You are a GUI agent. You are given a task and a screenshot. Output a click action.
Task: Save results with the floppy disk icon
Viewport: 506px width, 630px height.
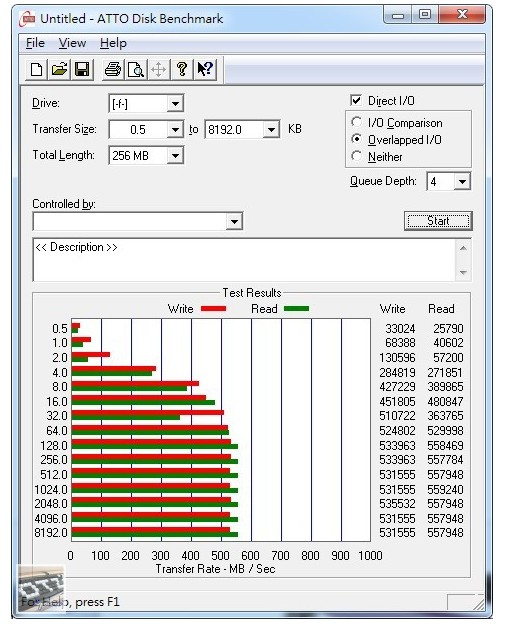pos(82,70)
